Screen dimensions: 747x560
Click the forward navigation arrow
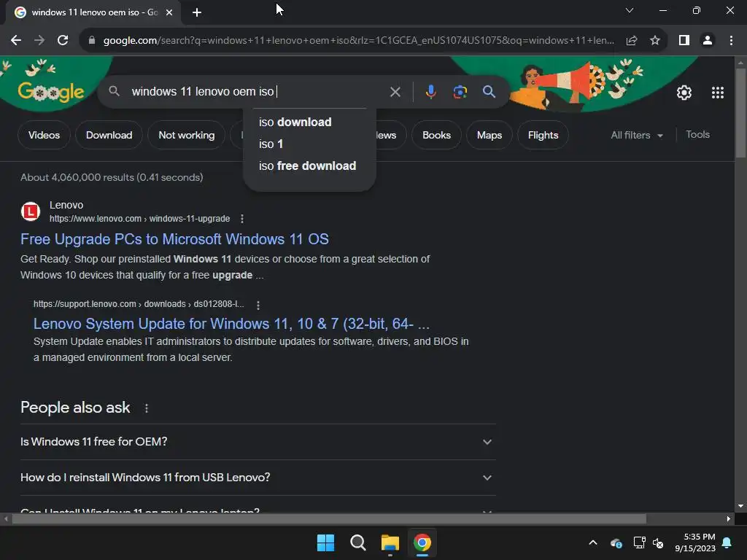click(39, 41)
